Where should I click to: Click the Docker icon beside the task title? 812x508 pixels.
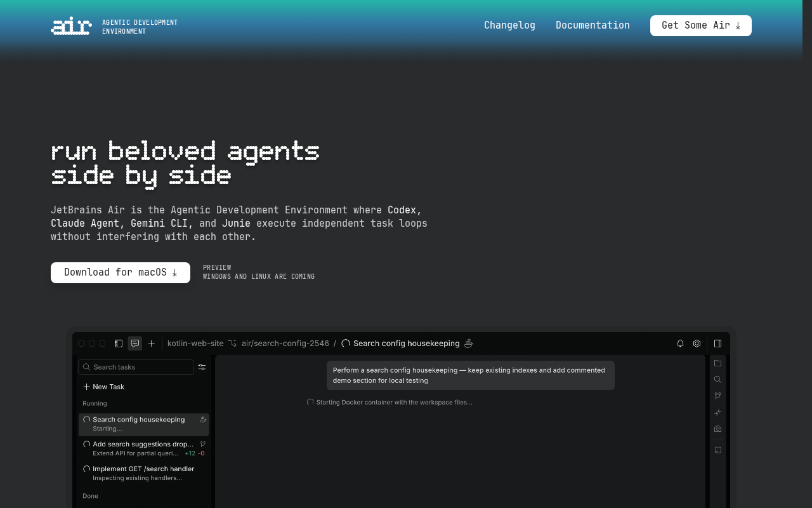(469, 344)
